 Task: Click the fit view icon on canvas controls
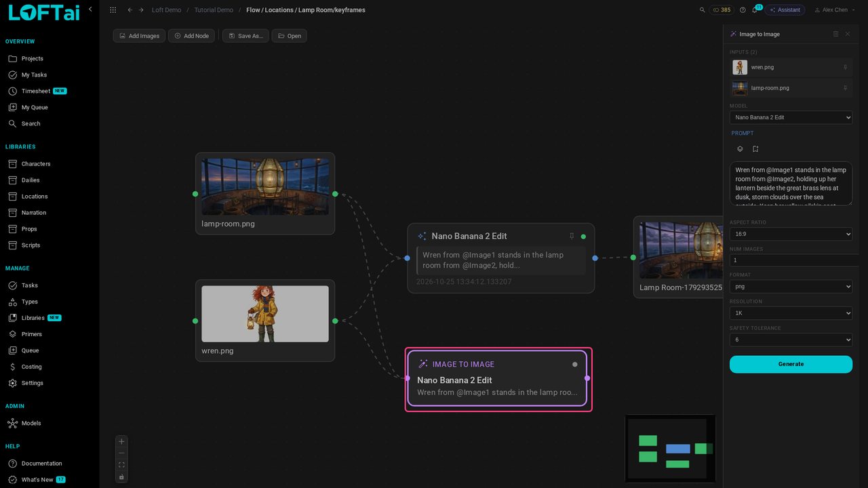point(121,465)
